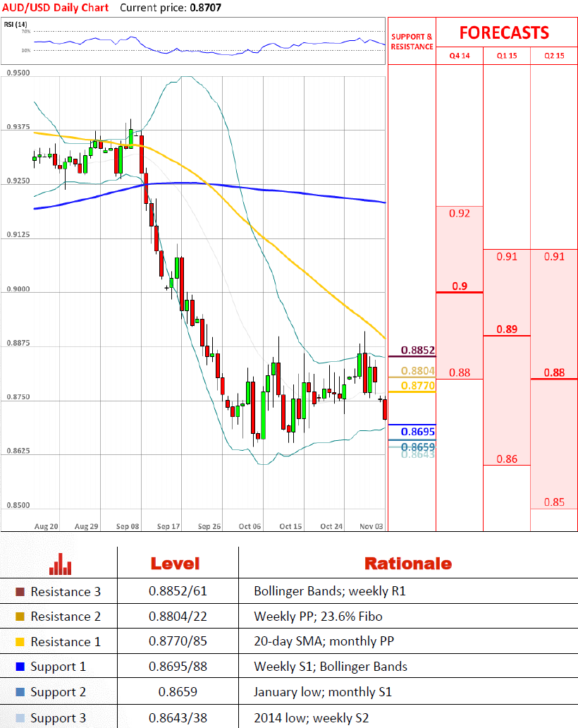This screenshot has height=728, width=578.
Task: Click the Oct 15 date axis label
Action: click(x=290, y=526)
